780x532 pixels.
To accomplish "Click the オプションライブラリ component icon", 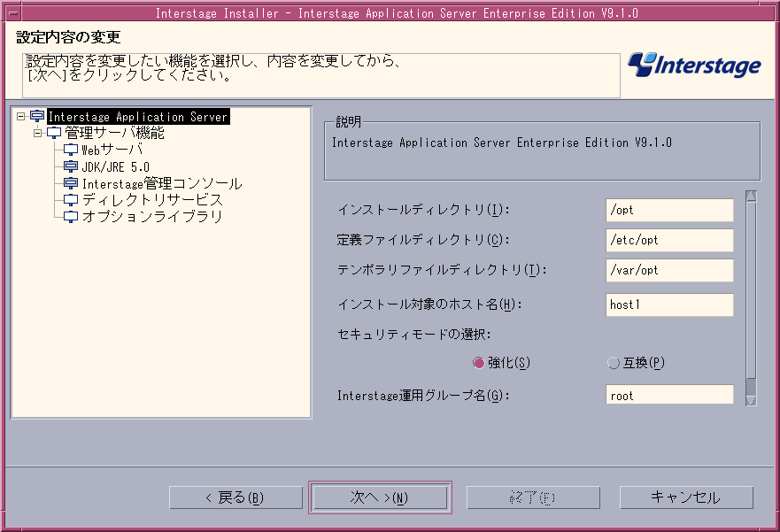I will [x=71, y=217].
